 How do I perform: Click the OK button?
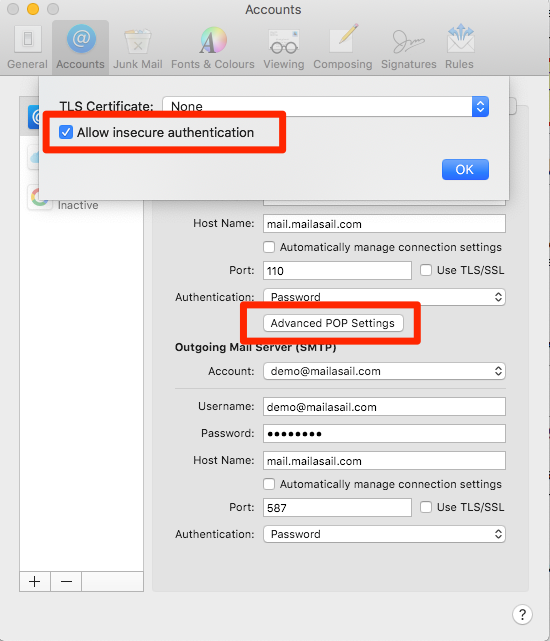tap(465, 169)
